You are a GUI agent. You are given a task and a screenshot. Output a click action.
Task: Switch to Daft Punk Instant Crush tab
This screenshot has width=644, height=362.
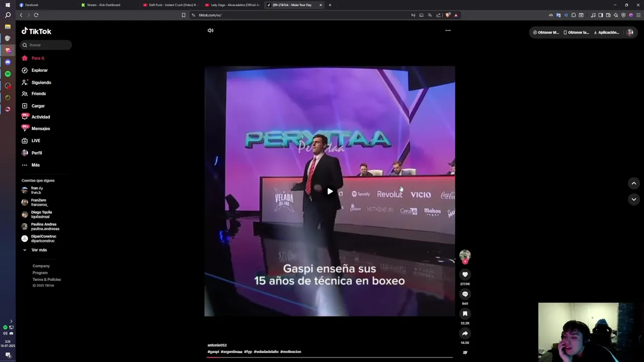170,5
